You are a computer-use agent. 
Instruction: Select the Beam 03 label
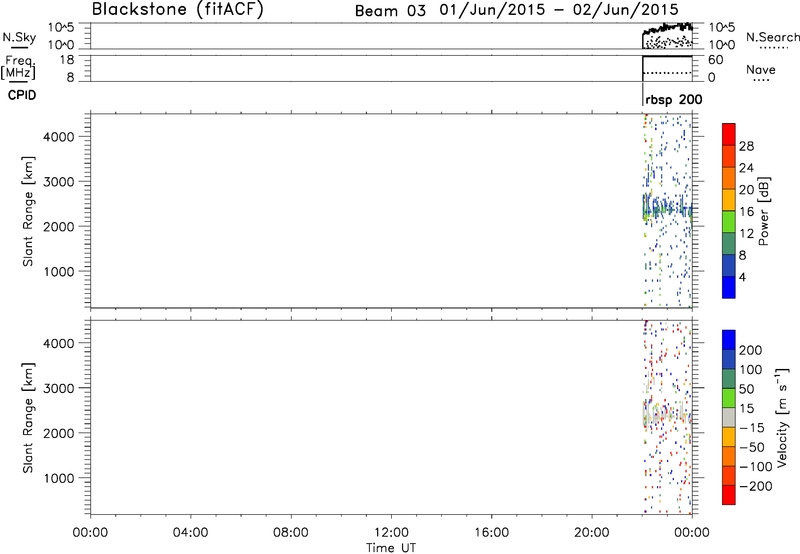point(390,11)
